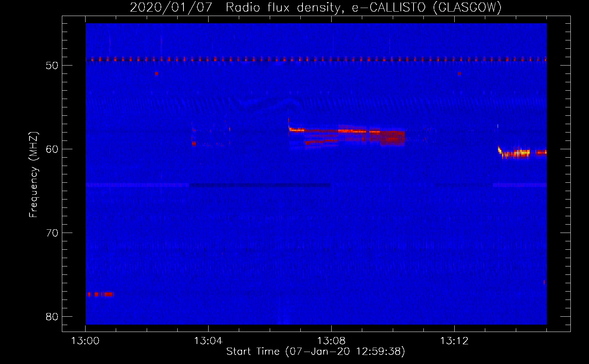Click the 13:04 time tick label
The image size is (589, 364).
pyautogui.click(x=208, y=341)
